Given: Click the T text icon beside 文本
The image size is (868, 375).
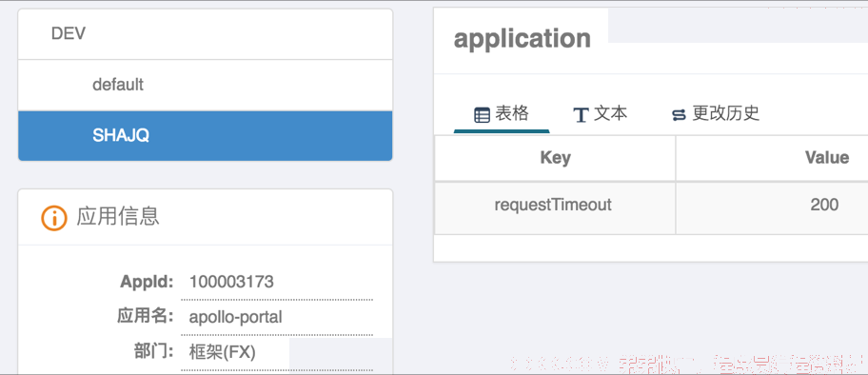Looking at the screenshot, I should [581, 115].
